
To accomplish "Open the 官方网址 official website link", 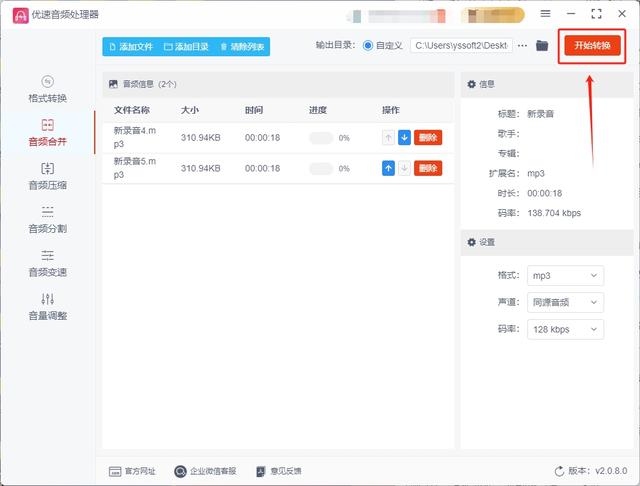I will coord(132,471).
